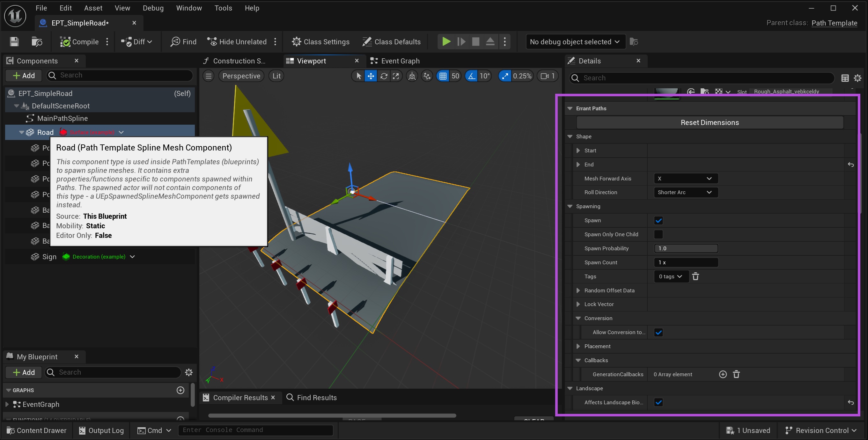Select the scale transform tool
This screenshot has width=868, height=440.
point(396,76)
